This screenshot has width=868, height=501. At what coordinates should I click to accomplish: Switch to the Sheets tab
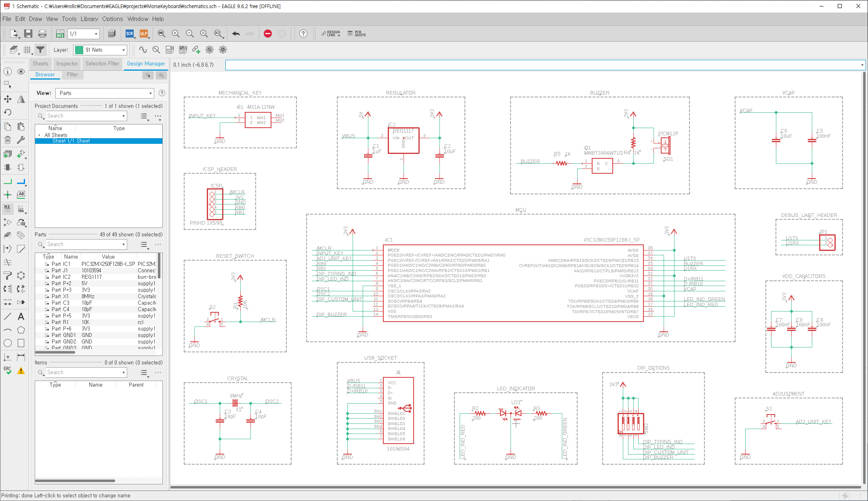point(40,63)
